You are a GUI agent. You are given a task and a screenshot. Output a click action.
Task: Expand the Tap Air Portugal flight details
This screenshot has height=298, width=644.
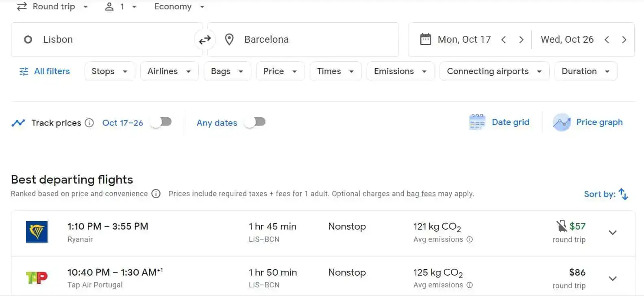coord(612,278)
